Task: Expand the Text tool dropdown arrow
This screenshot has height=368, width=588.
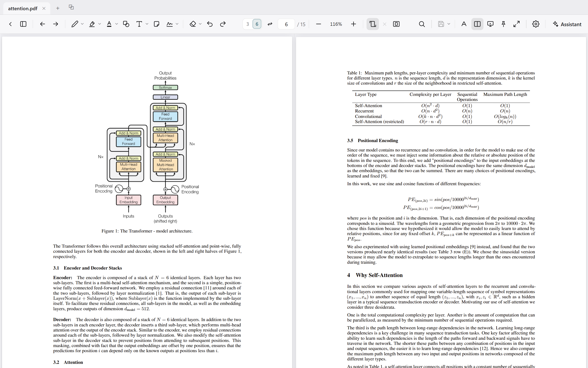Action: (x=147, y=24)
